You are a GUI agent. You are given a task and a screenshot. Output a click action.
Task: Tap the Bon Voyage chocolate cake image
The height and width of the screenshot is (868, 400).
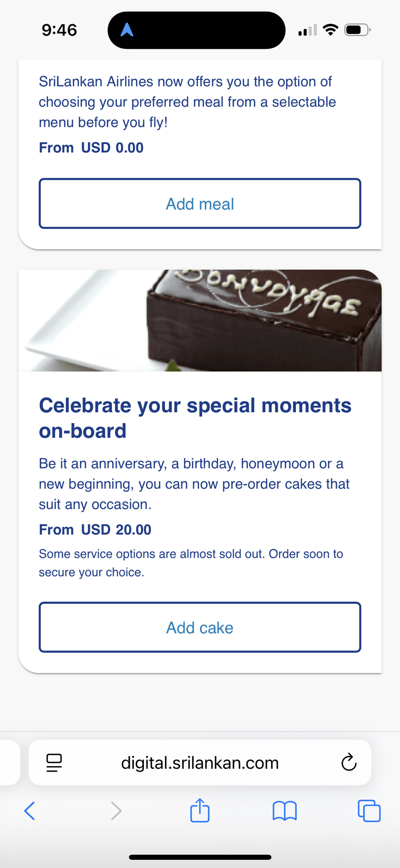point(200,320)
